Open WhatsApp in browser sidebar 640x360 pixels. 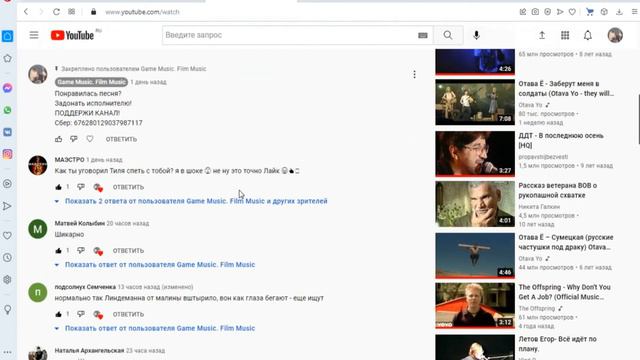(x=7, y=110)
